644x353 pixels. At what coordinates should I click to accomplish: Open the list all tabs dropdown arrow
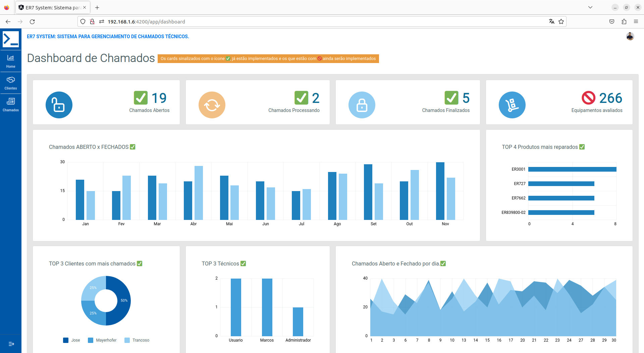(590, 7)
